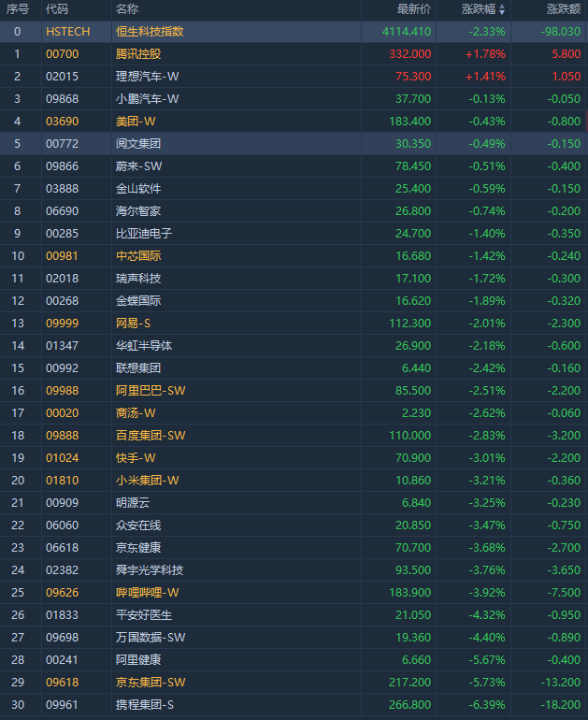588x720 pixels.
Task: Click change amount -98.030
Action: point(561,32)
